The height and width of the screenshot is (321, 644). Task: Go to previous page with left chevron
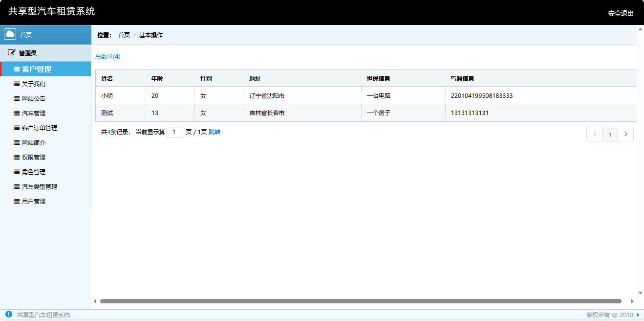point(594,134)
